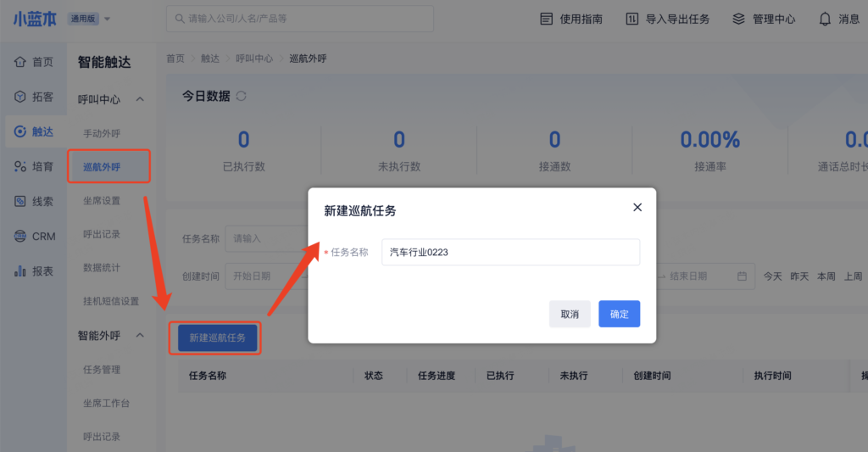
Task: Open 使用指南 in the top bar
Action: pyautogui.click(x=571, y=19)
